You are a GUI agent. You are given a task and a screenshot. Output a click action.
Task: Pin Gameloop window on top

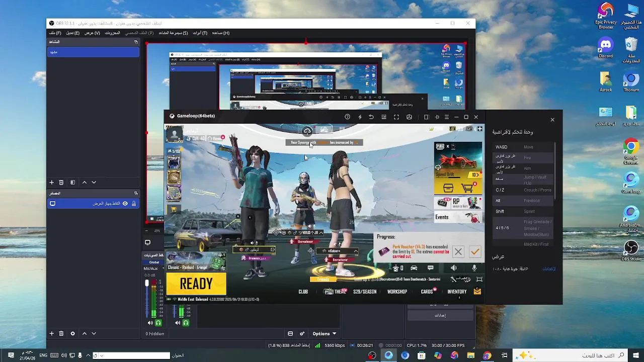click(437, 117)
